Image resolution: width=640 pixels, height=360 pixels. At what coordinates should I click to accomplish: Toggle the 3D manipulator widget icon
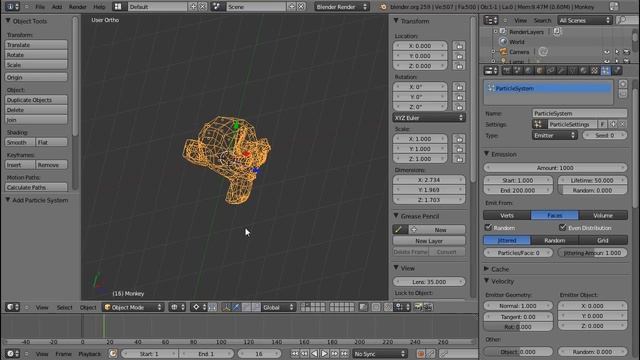226,307
